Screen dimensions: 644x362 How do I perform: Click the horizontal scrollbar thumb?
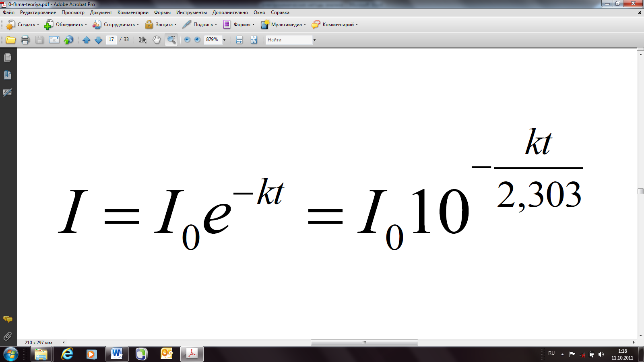pos(364,343)
